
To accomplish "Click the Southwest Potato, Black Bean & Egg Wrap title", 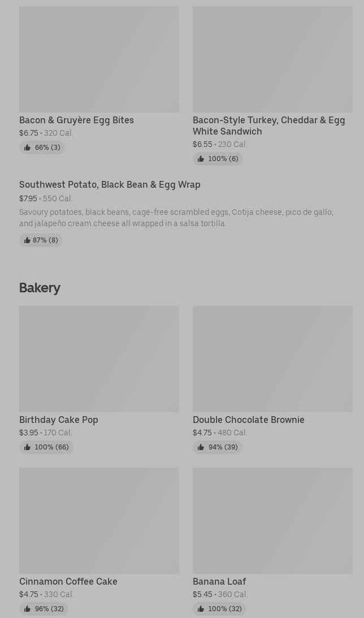I will (x=110, y=184).
